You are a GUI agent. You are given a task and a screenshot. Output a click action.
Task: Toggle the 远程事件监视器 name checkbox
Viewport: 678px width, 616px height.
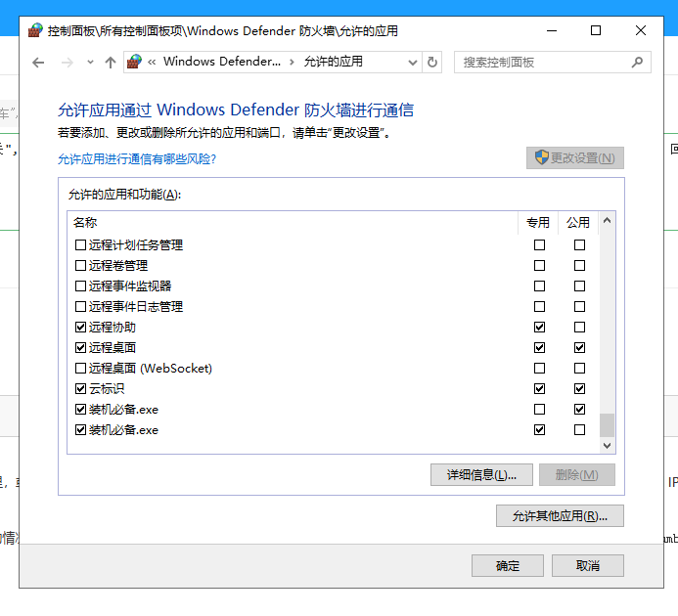80,286
